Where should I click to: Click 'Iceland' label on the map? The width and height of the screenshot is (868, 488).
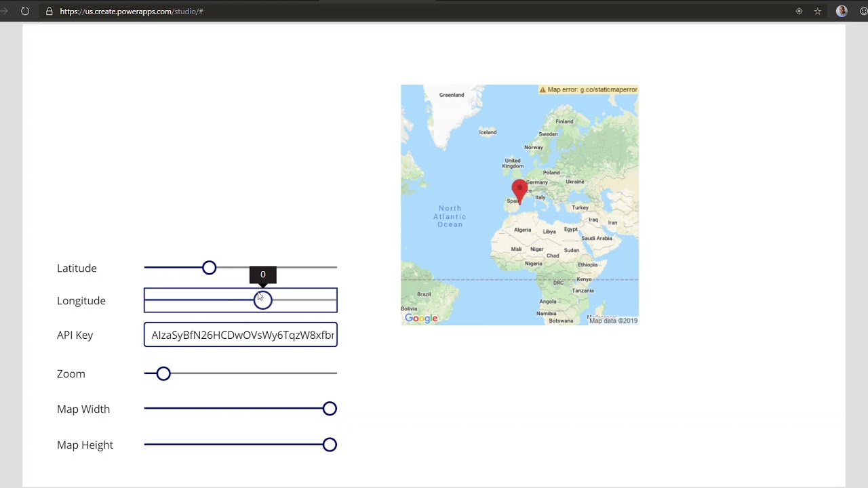click(x=488, y=132)
